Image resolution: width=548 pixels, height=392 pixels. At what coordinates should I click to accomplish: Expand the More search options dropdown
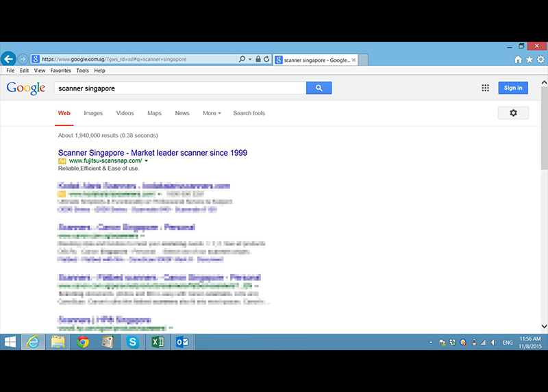coord(212,113)
